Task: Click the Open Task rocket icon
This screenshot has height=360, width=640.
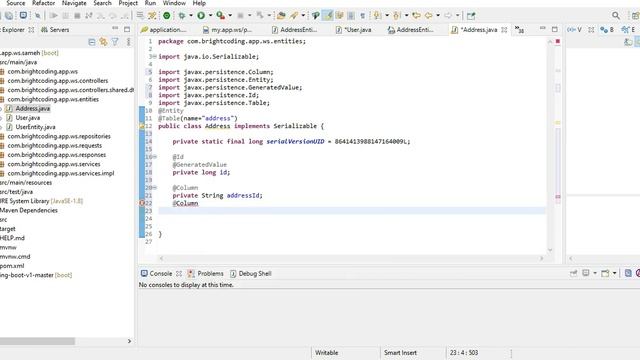Action: [x=294, y=16]
